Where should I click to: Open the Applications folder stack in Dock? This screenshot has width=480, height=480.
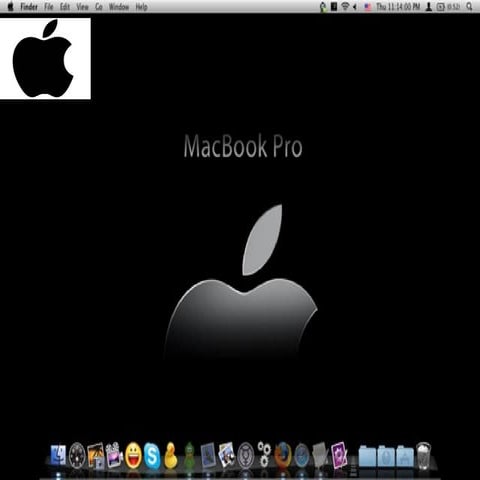click(405, 456)
